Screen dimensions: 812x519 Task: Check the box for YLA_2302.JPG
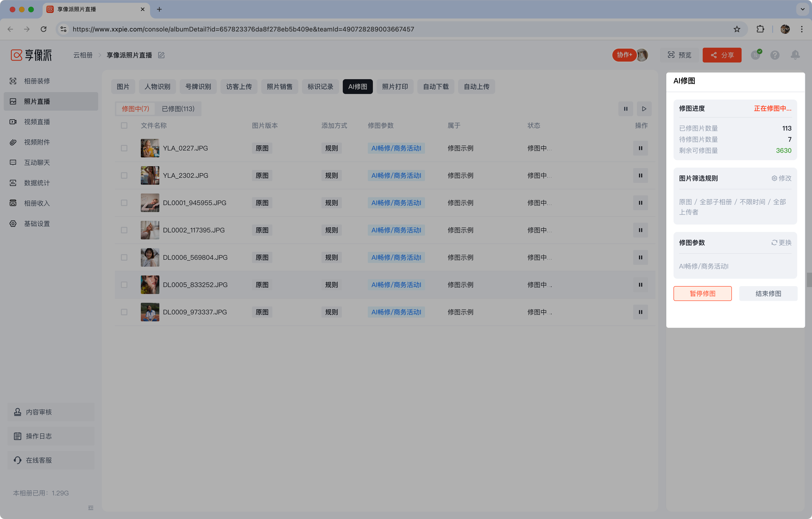[124, 175]
